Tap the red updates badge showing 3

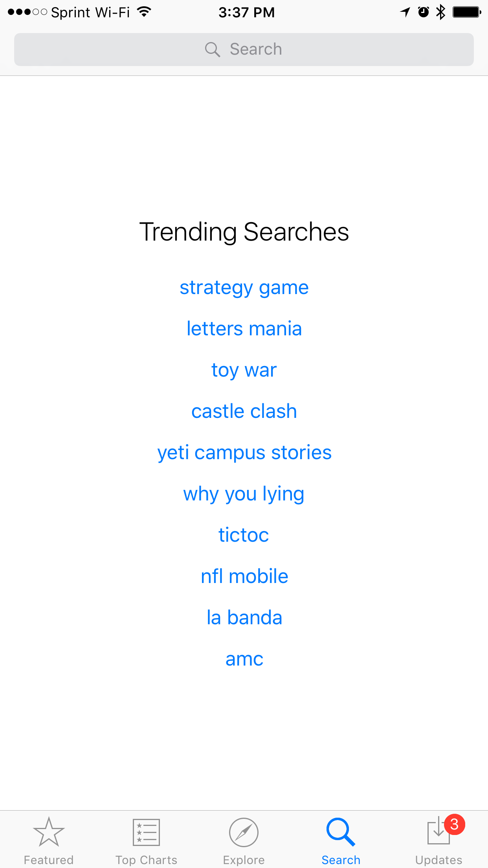pyautogui.click(x=455, y=824)
